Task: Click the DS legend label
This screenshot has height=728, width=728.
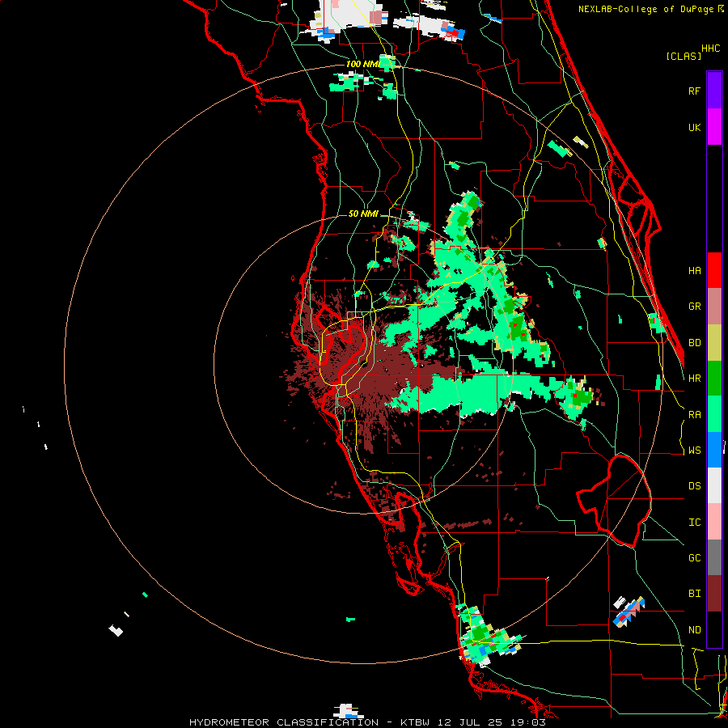Action: (694, 486)
